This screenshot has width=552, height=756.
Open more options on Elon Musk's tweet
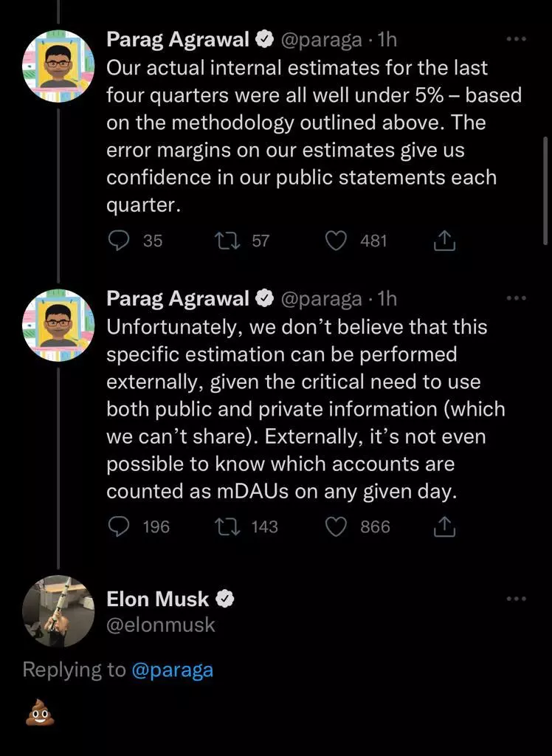click(517, 599)
